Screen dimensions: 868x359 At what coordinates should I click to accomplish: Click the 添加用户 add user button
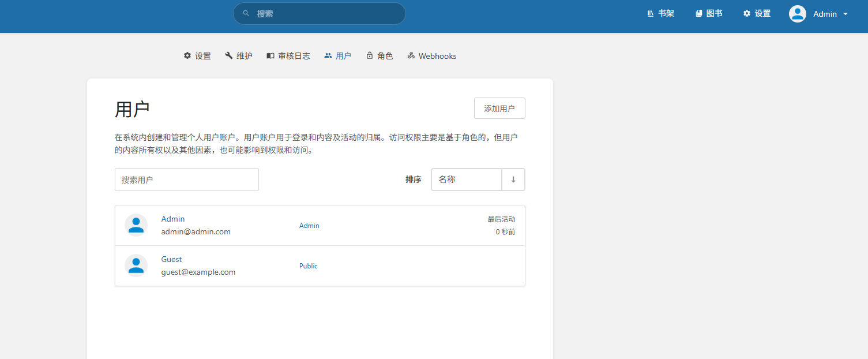(x=499, y=109)
